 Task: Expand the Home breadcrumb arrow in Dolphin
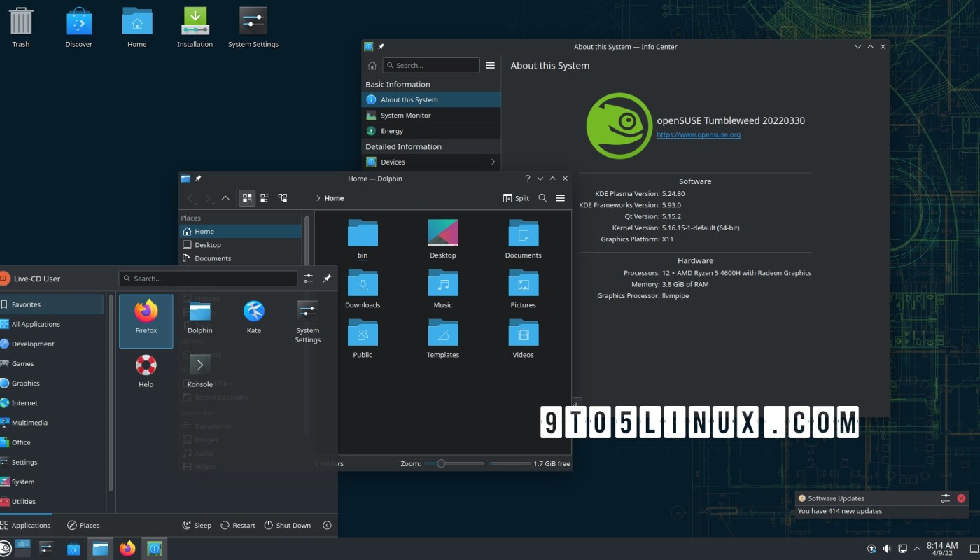[318, 198]
